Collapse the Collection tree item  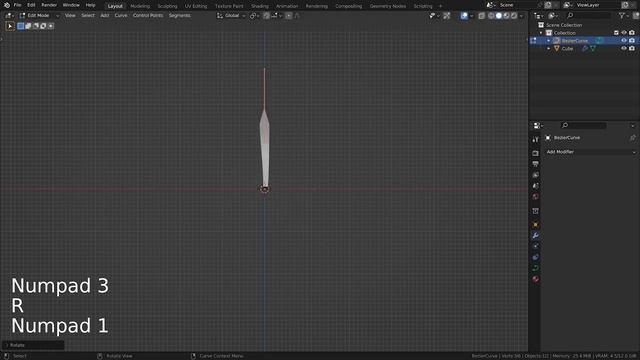click(x=541, y=33)
